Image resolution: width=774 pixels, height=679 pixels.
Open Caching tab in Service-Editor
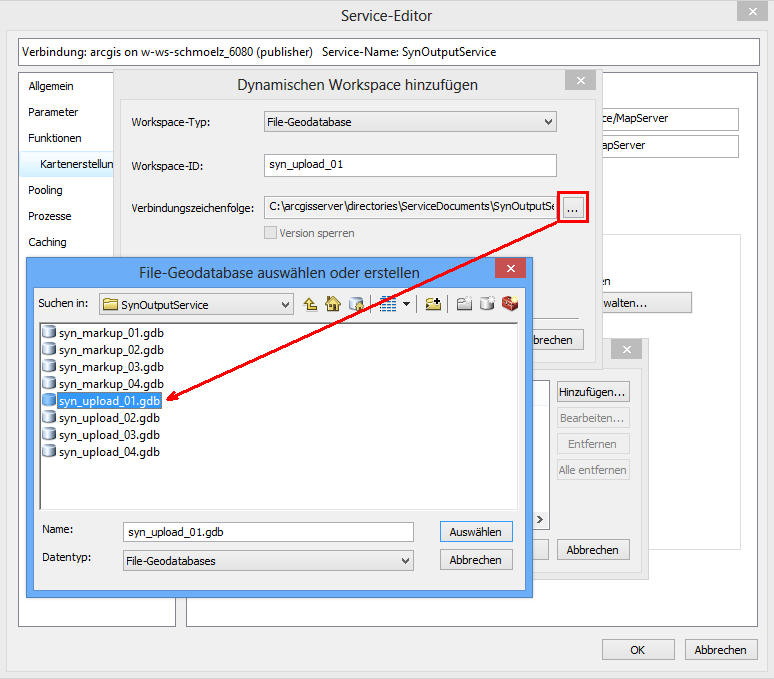(x=47, y=242)
